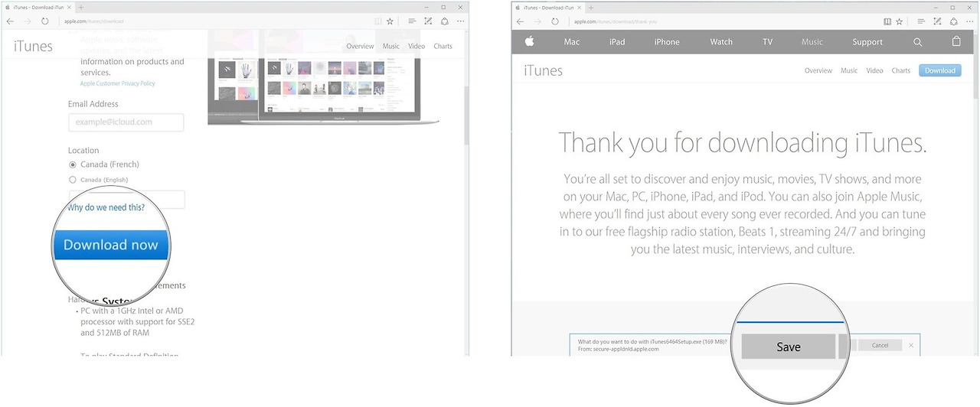The width and height of the screenshot is (980, 407).
Task: Open reading view in the right browser window
Action: tap(887, 21)
